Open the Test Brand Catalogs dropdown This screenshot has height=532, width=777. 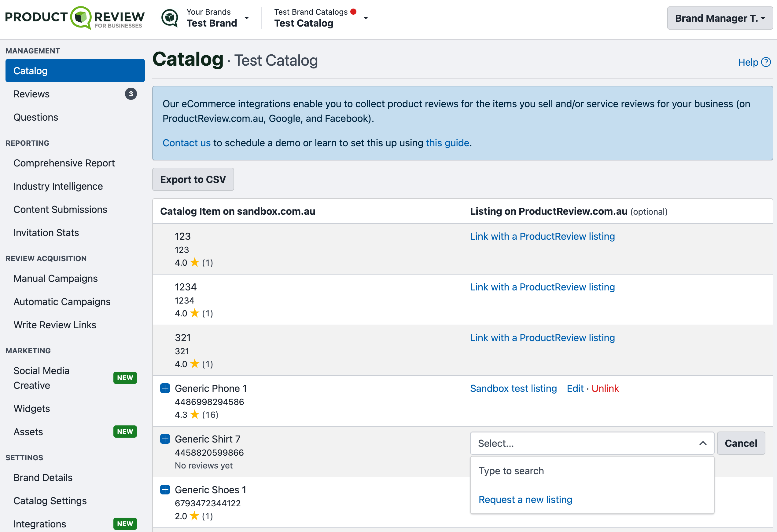[x=321, y=18]
